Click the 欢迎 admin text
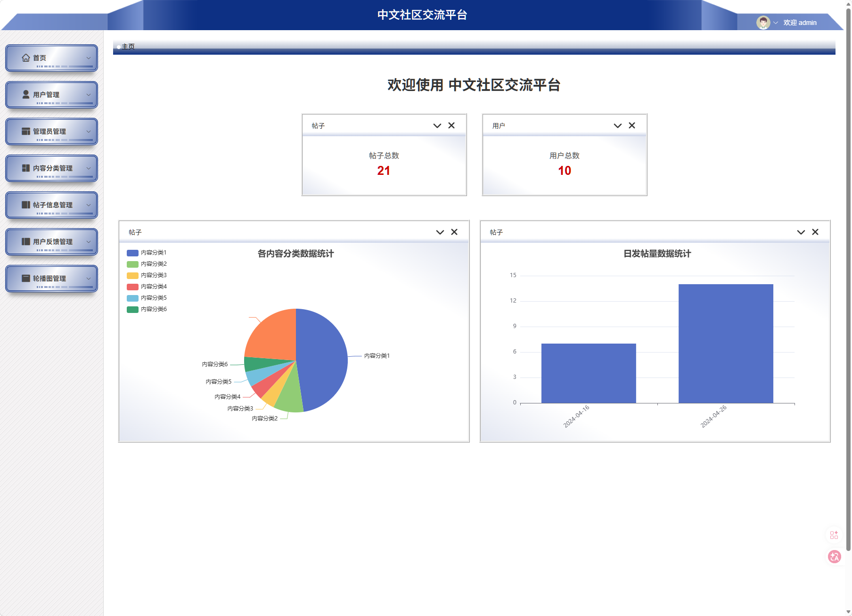Screen dimensions: 852x616 point(800,23)
